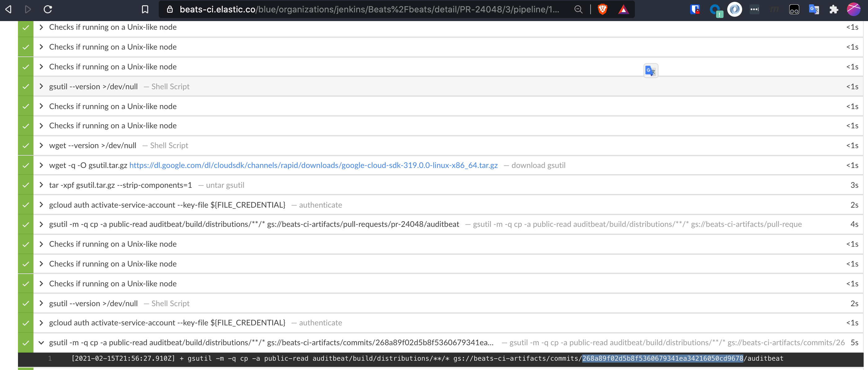Open Brave Rewards triangle icon
This screenshot has height=370, width=868.
tap(623, 9)
